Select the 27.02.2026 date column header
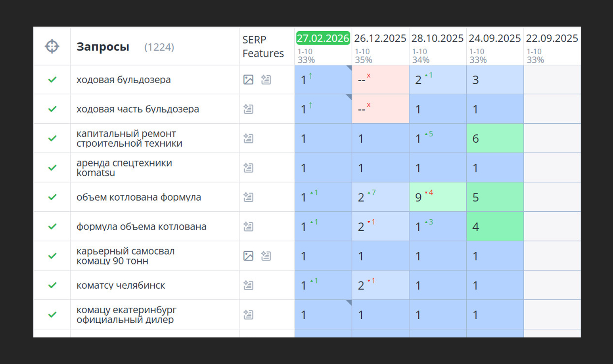The image size is (613, 364). pos(323,38)
